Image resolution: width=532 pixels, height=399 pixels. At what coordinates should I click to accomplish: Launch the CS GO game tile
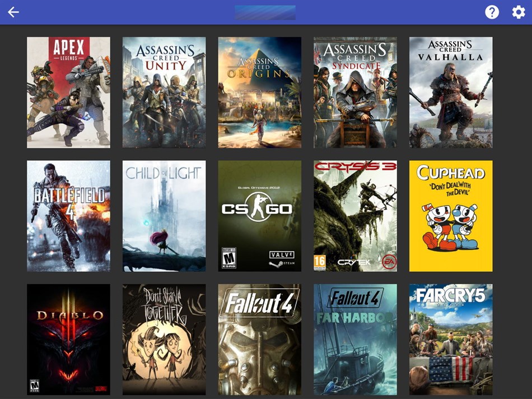coord(259,216)
